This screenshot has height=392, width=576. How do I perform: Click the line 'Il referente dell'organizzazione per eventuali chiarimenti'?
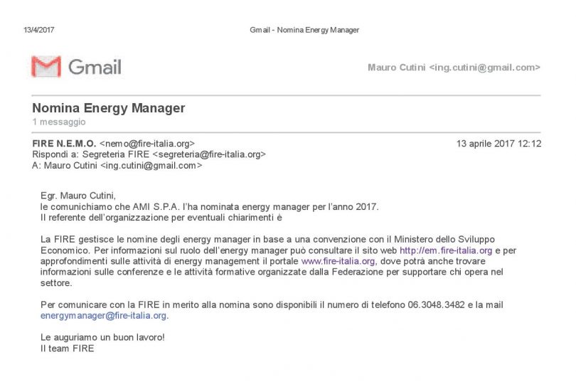[161, 218]
